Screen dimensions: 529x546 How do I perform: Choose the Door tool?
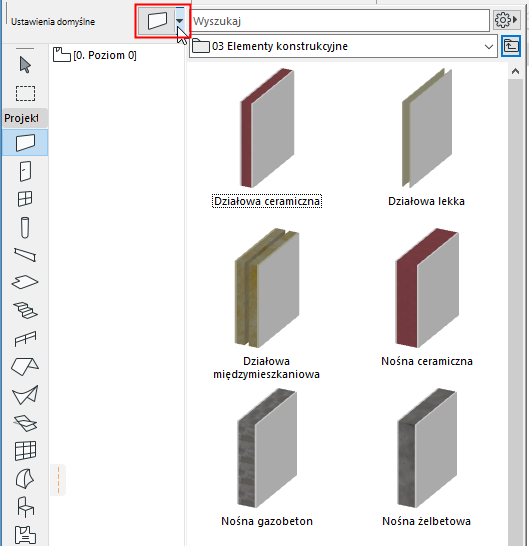tap(25, 171)
